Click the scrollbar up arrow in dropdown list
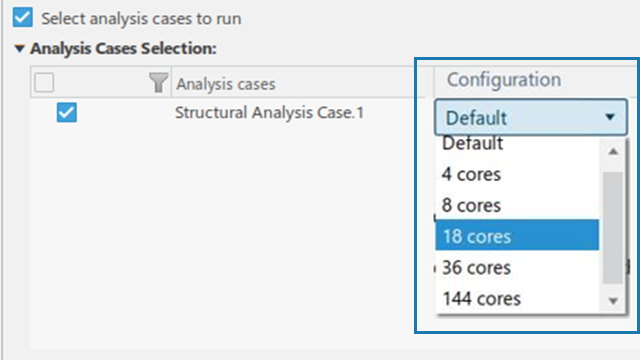This screenshot has height=360, width=640. click(613, 151)
